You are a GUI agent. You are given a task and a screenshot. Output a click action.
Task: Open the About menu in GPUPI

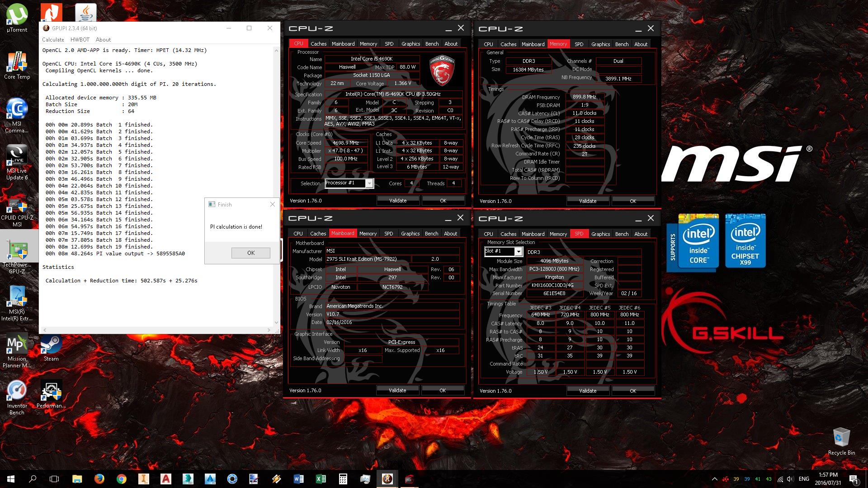[x=103, y=40]
